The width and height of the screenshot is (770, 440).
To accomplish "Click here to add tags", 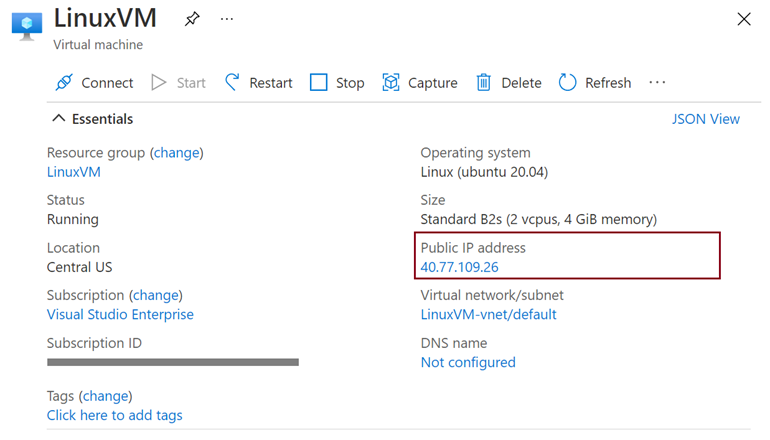I will click(x=114, y=415).
